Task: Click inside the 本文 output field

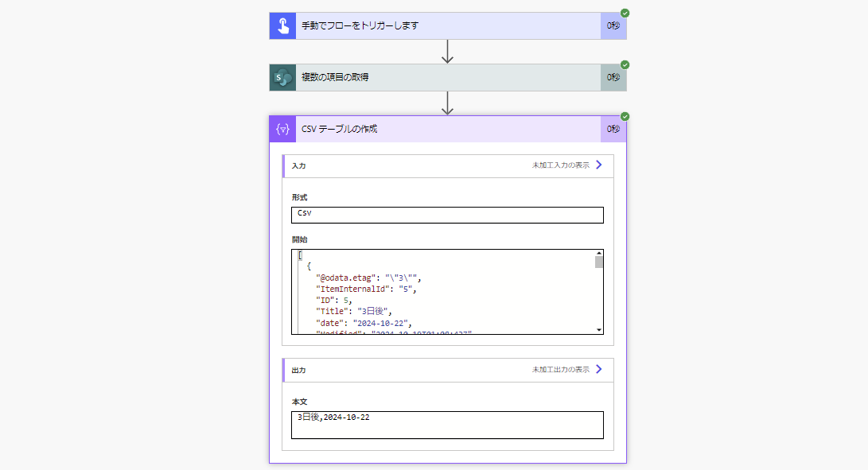Action: [446, 423]
